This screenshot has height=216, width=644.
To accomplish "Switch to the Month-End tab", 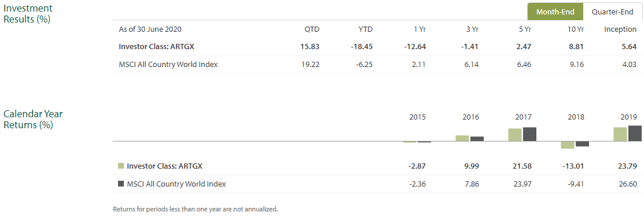I will (x=555, y=12).
